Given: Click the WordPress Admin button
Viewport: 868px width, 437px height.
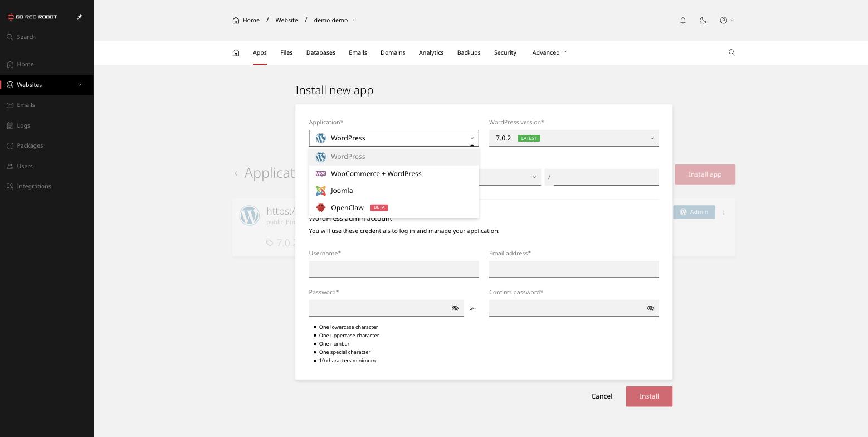Looking at the screenshot, I should [x=694, y=212].
